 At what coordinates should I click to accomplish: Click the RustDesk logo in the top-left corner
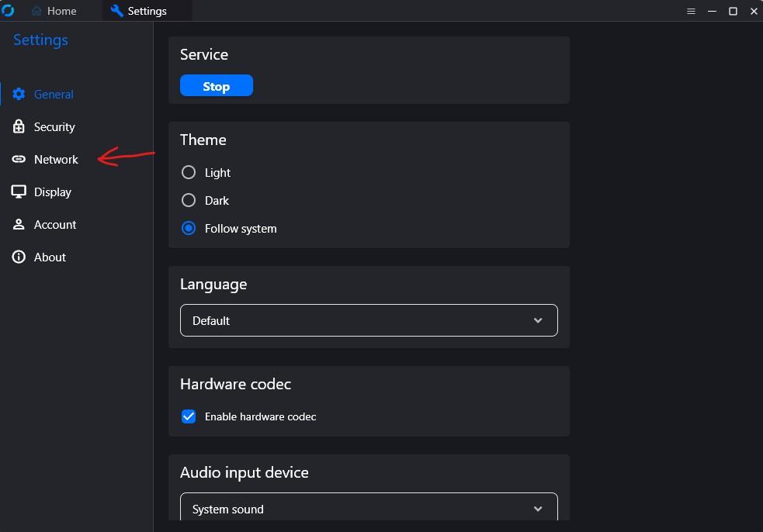(9, 11)
